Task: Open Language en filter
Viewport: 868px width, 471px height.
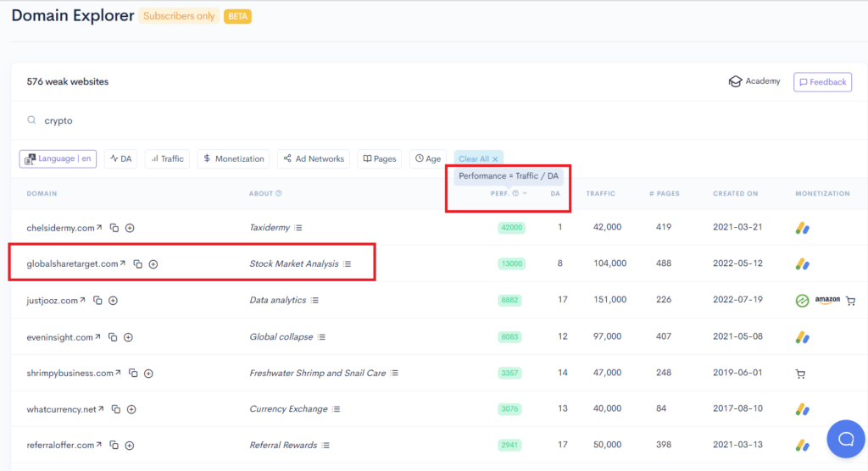Action: tap(58, 159)
